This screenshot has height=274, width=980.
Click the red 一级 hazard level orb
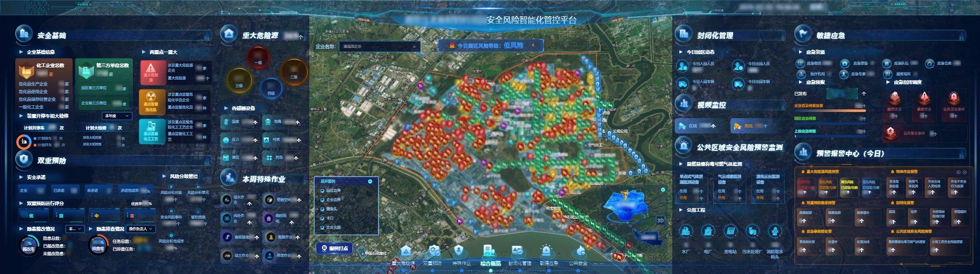tap(258, 57)
